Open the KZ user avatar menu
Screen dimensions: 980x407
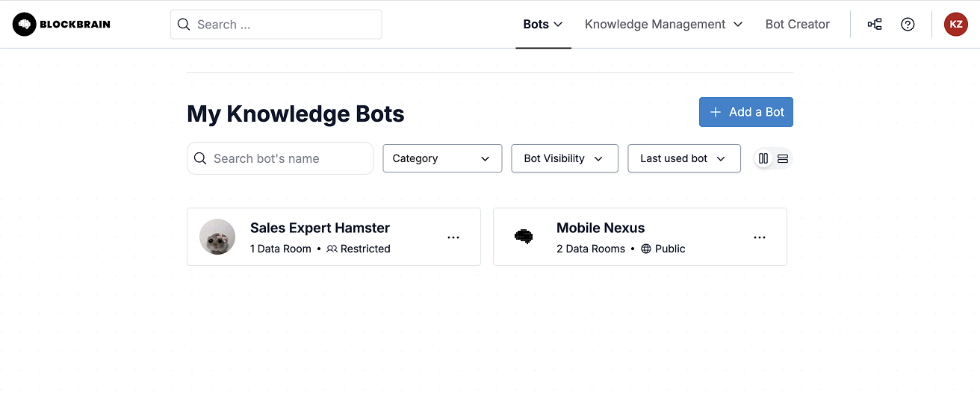coord(955,25)
